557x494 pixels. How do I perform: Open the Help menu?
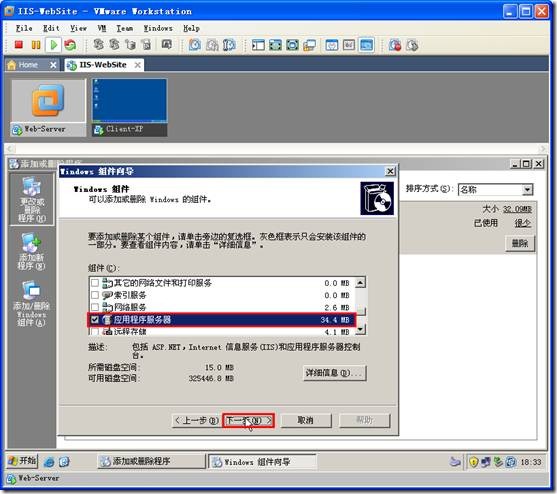[x=191, y=28]
